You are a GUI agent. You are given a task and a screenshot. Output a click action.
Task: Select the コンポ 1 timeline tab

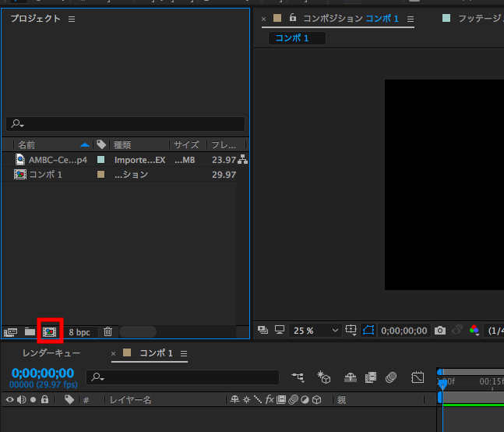(x=156, y=353)
